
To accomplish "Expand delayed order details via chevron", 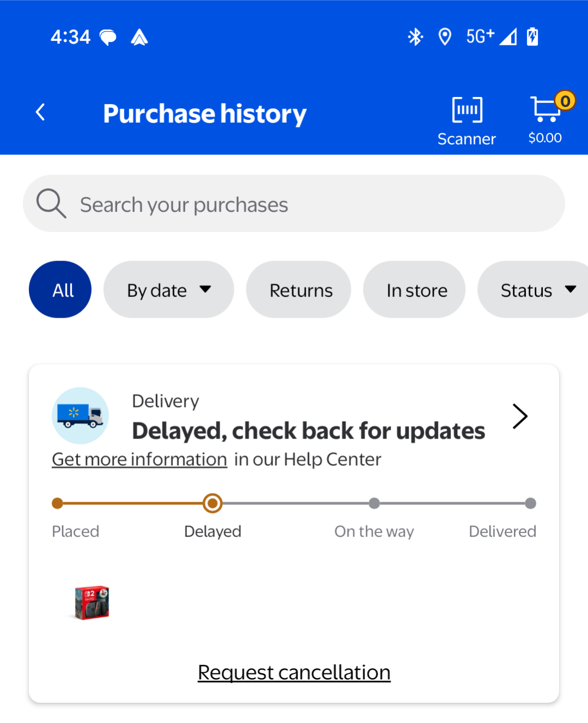I will tap(520, 417).
